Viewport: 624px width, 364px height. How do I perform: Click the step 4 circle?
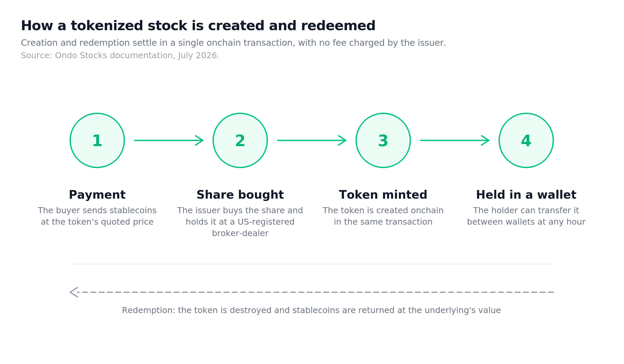526,140
